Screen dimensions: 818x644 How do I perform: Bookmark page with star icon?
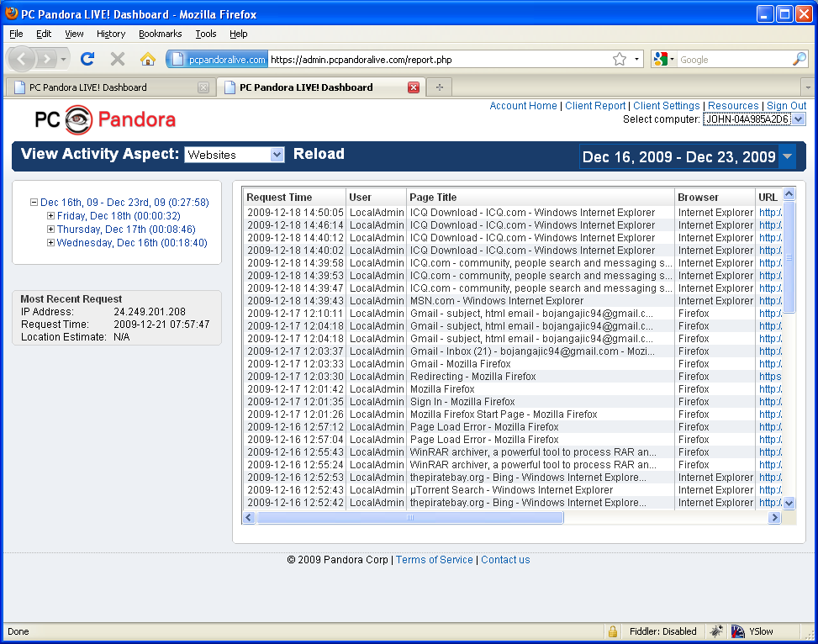620,60
